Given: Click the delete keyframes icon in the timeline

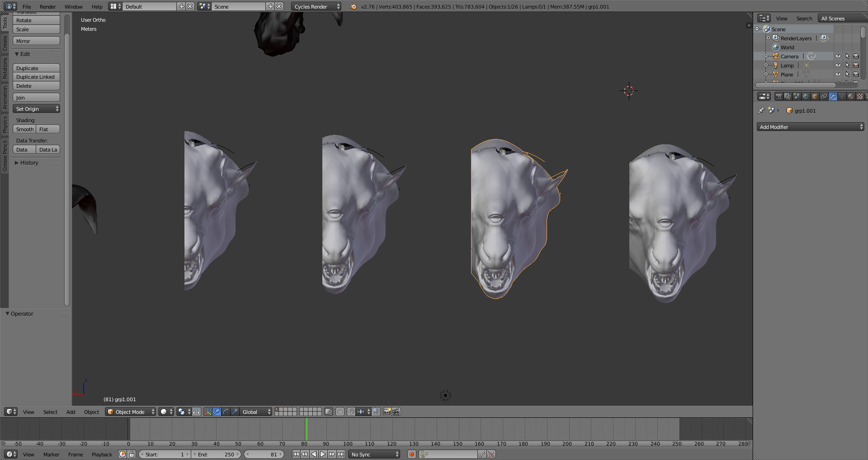Looking at the screenshot, I should (491, 454).
